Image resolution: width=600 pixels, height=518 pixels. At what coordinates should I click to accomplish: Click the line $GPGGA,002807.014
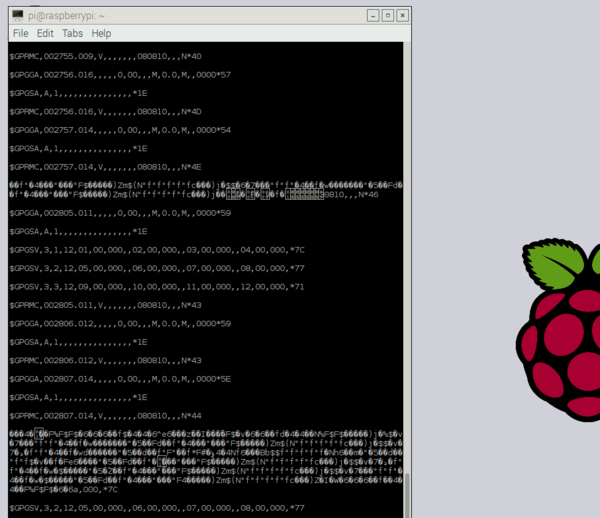(120, 379)
